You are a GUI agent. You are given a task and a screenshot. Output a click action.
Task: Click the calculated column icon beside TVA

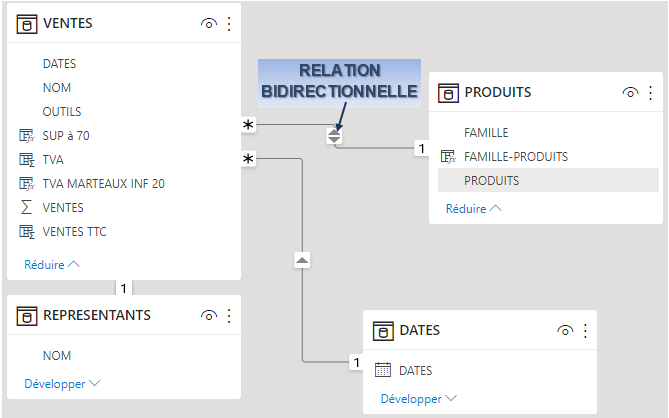(x=27, y=160)
